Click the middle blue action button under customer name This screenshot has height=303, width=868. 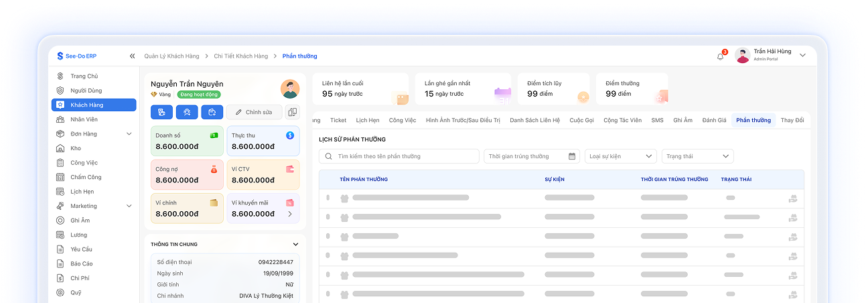point(187,112)
